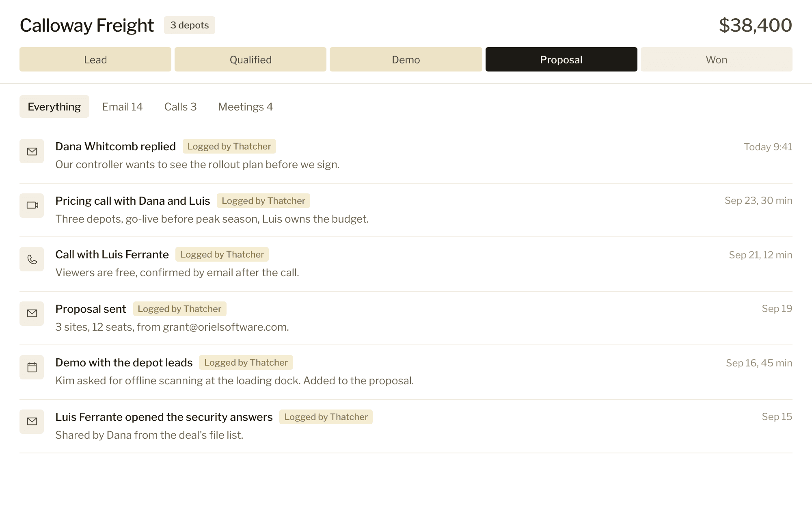This screenshot has height=520, width=812.
Task: Click Logged by Thatcher badge on Dana's reply
Action: 229,146
